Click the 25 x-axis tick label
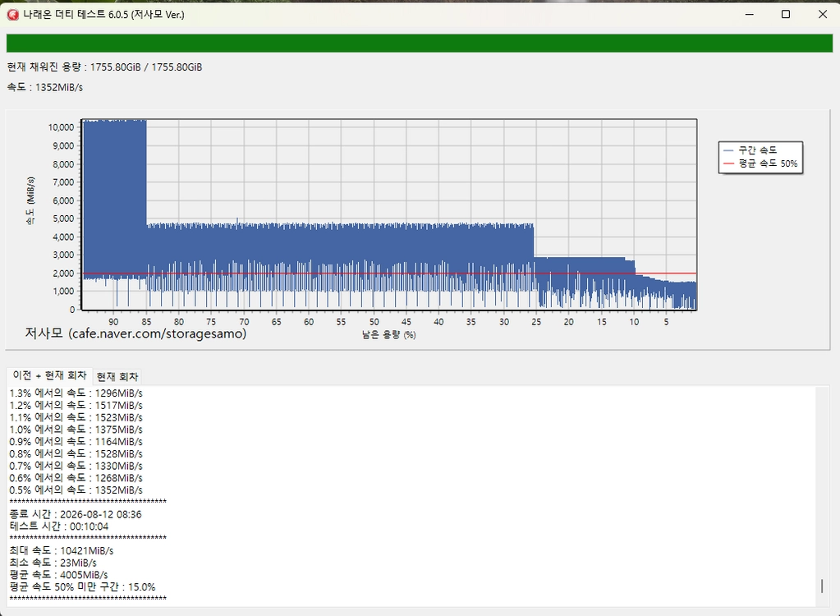Screen dimensions: 840x616 pos(536,322)
